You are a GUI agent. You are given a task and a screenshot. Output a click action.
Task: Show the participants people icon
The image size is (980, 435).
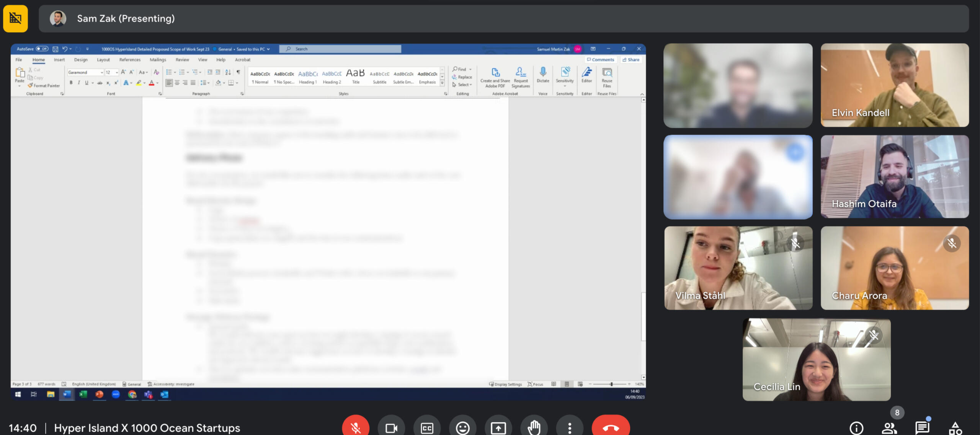pyautogui.click(x=890, y=428)
